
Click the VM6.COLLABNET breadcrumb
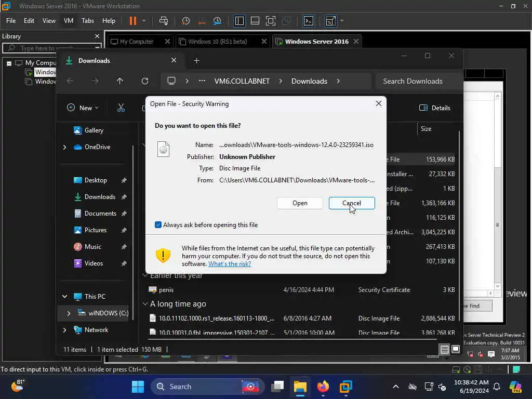click(x=242, y=81)
